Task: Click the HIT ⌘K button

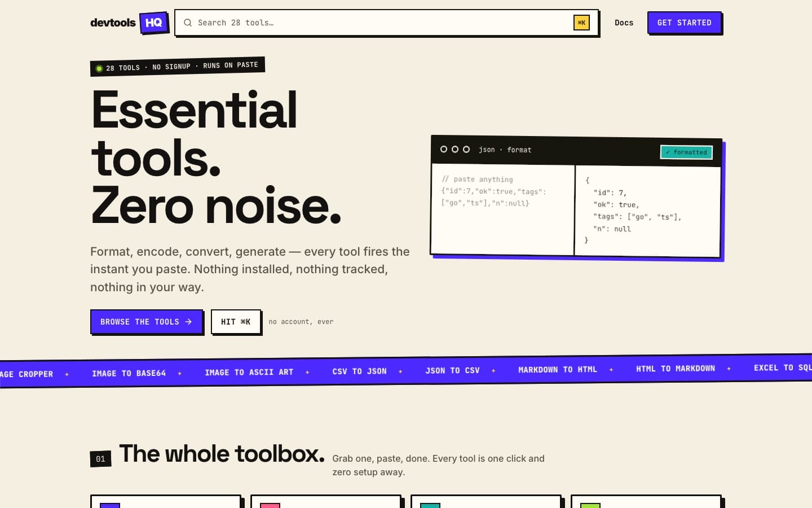Action: click(x=236, y=322)
